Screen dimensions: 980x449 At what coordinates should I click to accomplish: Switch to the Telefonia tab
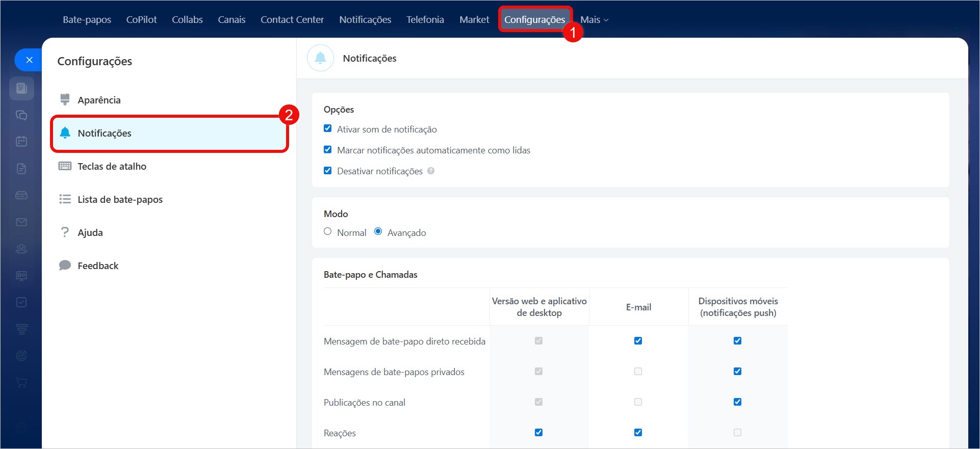[425, 19]
